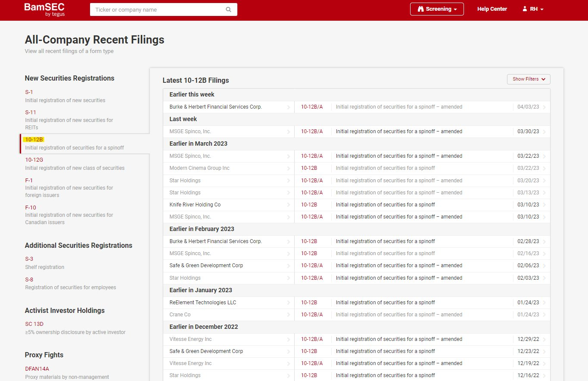Viewport: 588px width, 381px height.
Task: Open the RH account dropdown
Action: [x=533, y=9]
